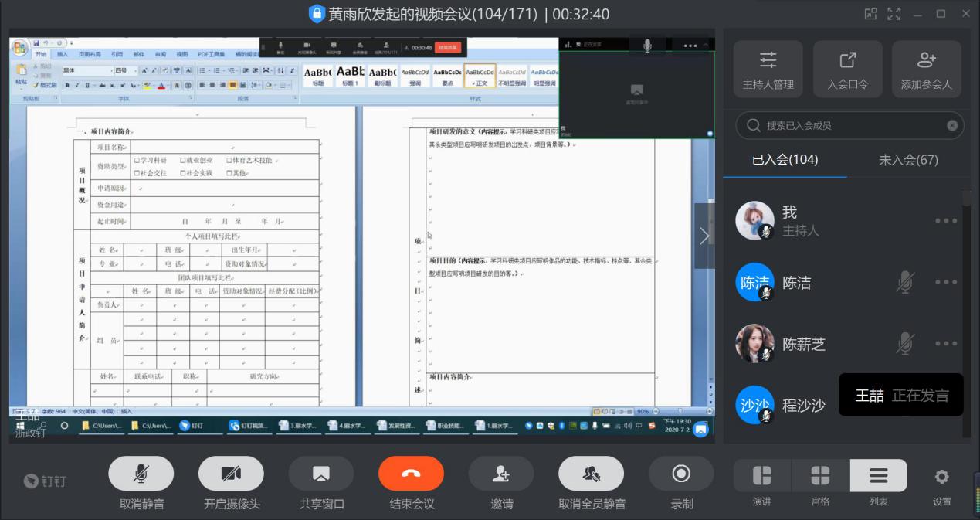Open 入会口令 meeting code share
Viewport: 980px width, 520px height.
click(x=847, y=68)
